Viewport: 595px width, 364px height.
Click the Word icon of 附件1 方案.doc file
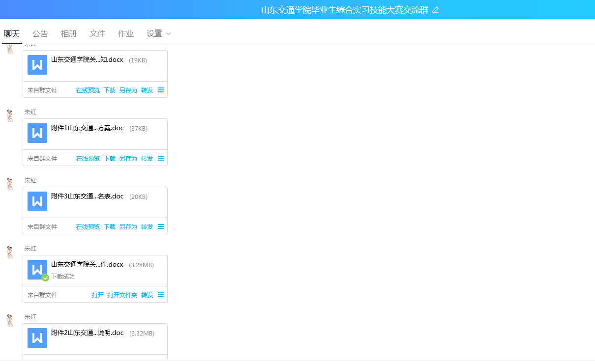37,133
